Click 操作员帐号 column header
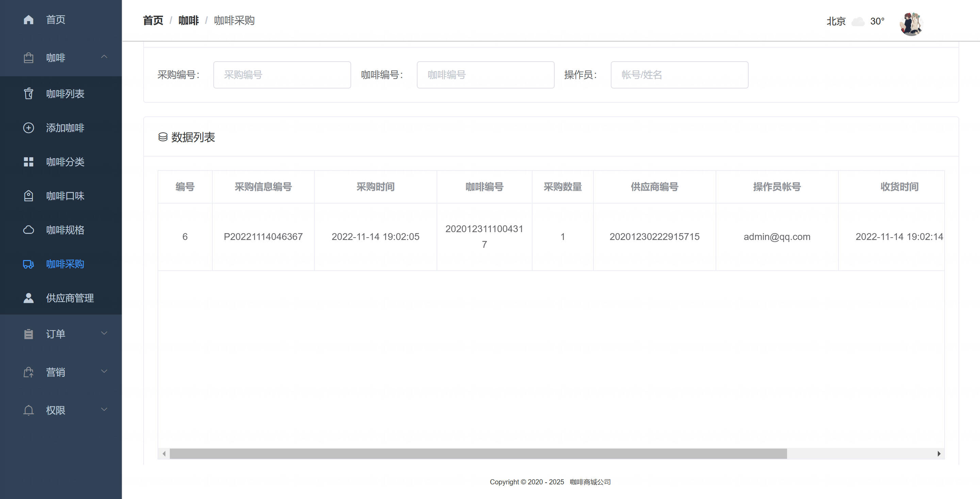This screenshot has width=980, height=499. (777, 187)
